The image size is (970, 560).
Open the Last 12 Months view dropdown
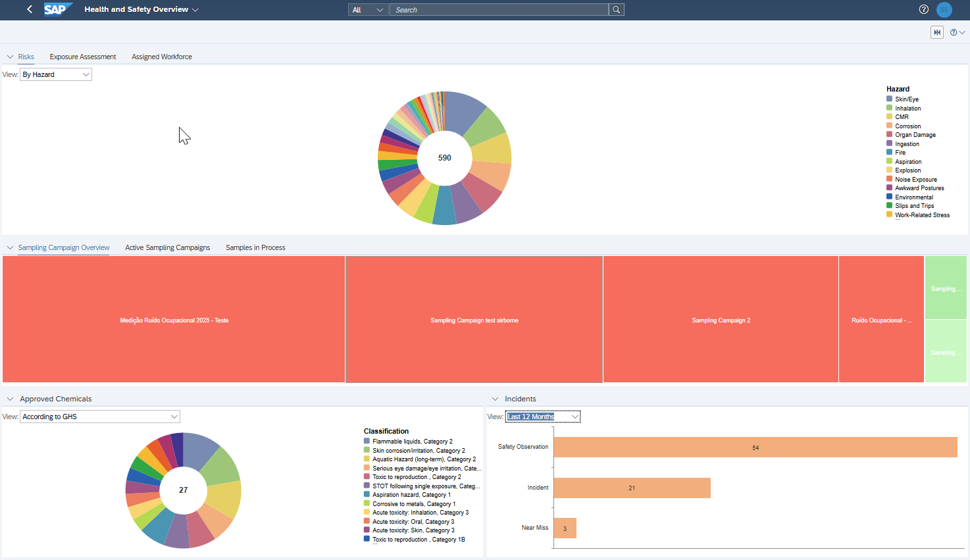click(542, 417)
